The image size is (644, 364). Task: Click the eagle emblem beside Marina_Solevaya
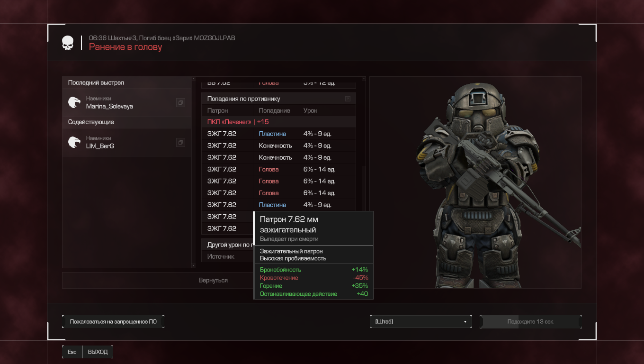pos(74,102)
